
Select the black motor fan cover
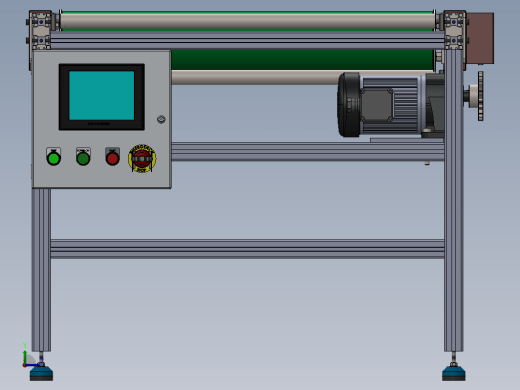coord(349,105)
